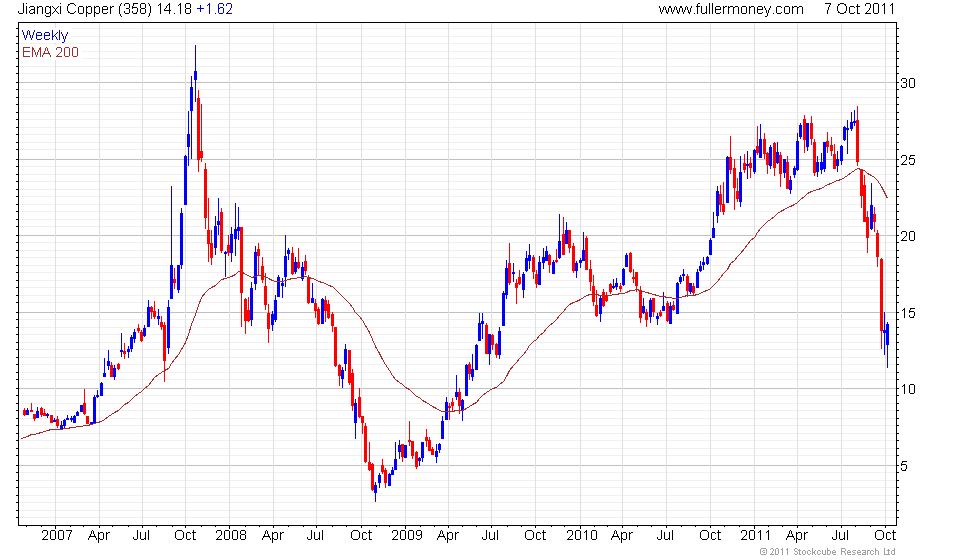This screenshot has width=980, height=560.
Task: Click the +1.62 price change value
Action: coord(214,9)
